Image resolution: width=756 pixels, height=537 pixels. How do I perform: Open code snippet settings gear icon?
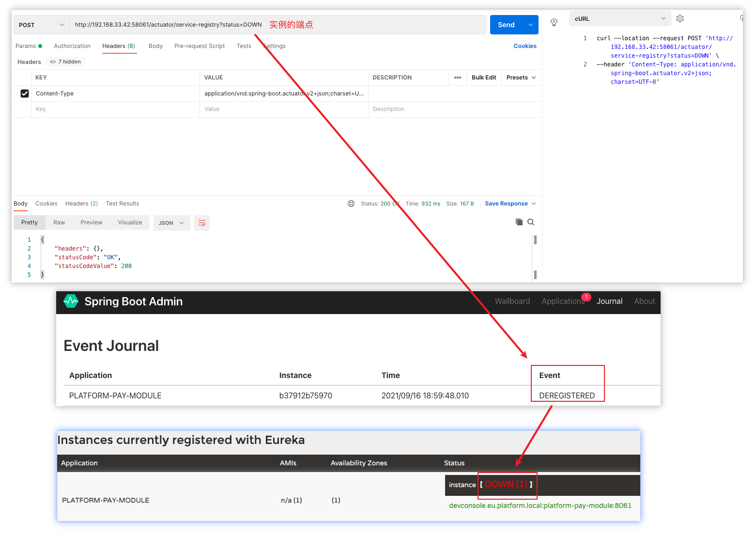click(680, 18)
